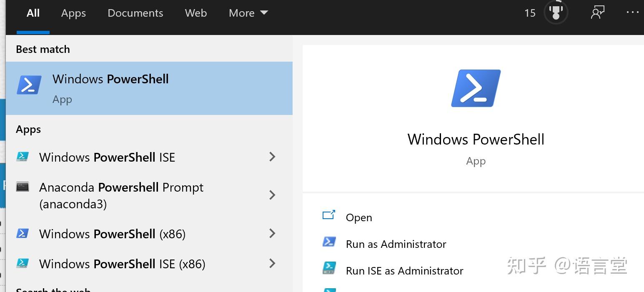Screen dimensions: 644x292
Task: Click the Anaconda Powershell Prompt console icon
Action: pos(23,187)
